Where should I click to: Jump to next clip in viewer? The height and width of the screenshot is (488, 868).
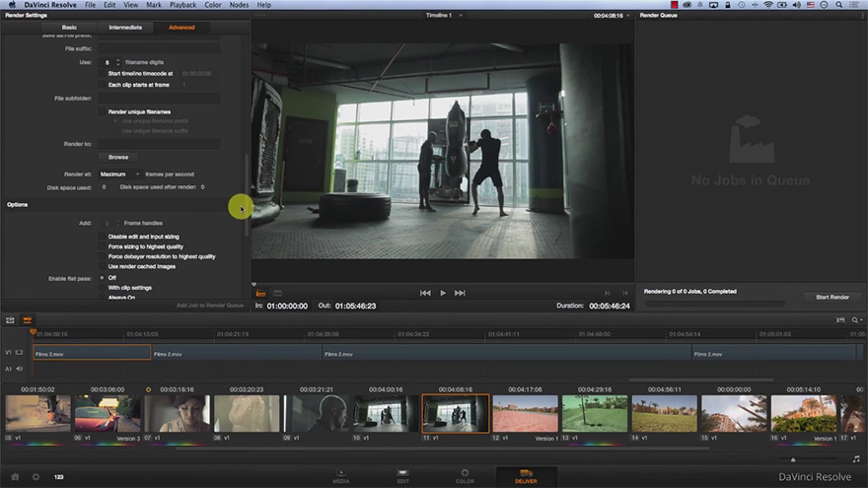tap(460, 293)
